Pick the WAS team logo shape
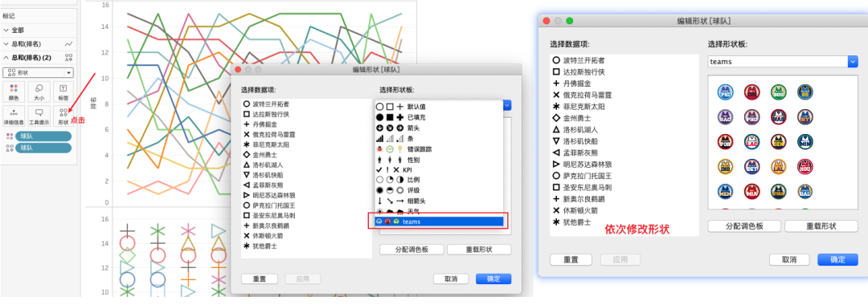 [x=778, y=116]
